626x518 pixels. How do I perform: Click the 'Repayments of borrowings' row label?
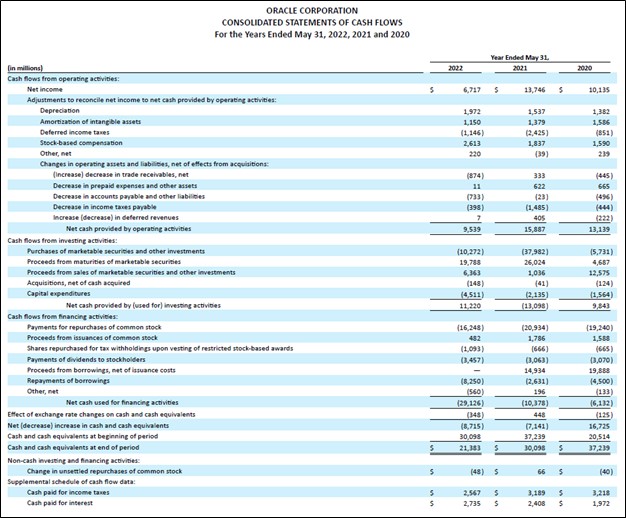(x=70, y=381)
